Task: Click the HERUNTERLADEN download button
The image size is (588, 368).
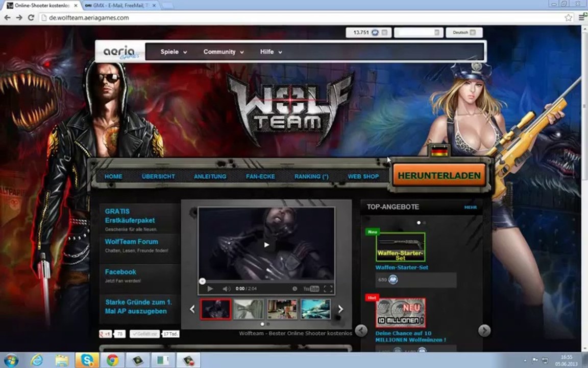Action: click(x=439, y=175)
